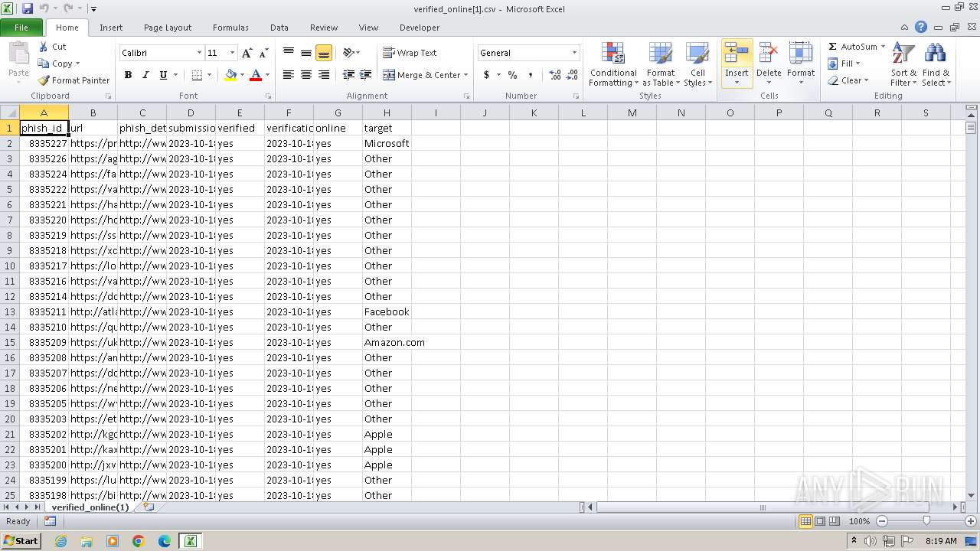Viewport: 980px width, 551px height.
Task: Toggle Underline formatting
Action: point(163,75)
